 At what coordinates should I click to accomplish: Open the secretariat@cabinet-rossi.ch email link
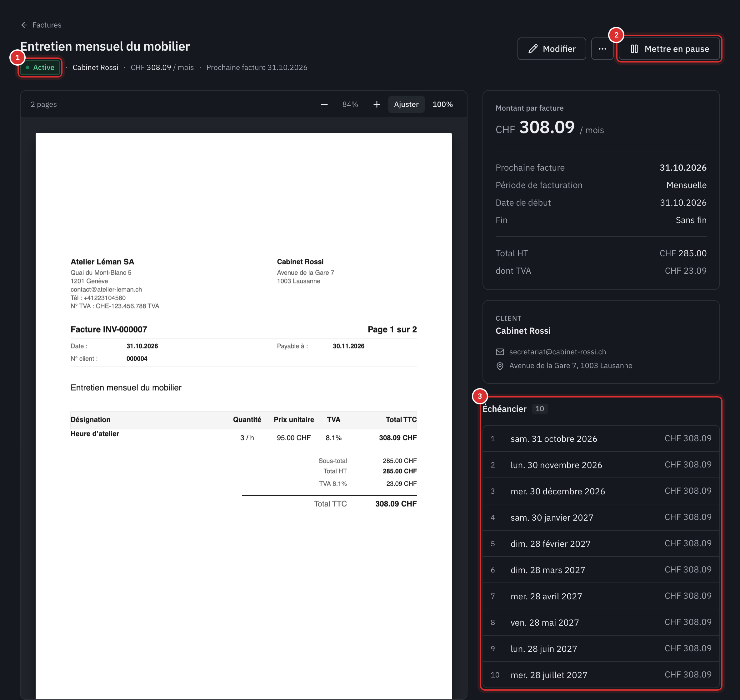point(557,352)
